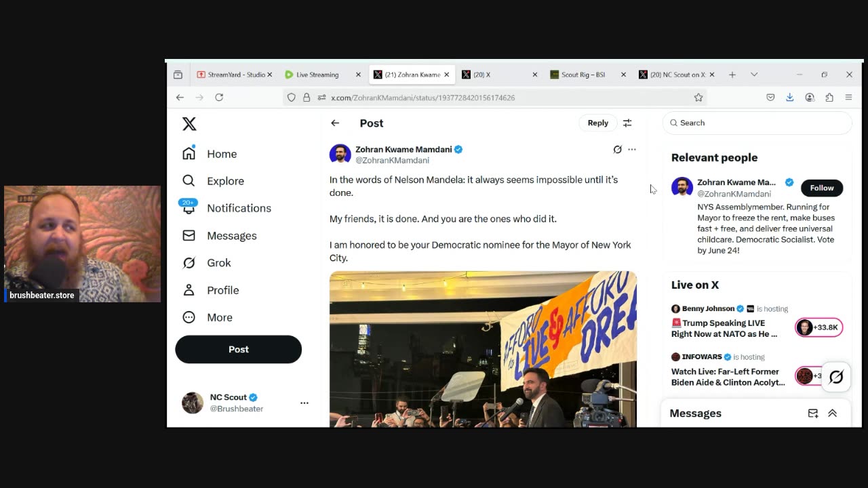Open a new browser tab

732,75
